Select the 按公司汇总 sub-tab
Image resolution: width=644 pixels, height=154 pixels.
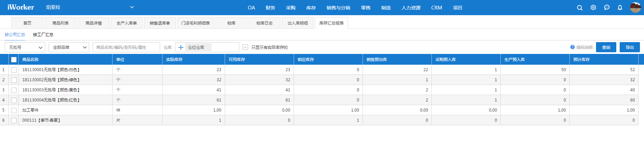tap(15, 34)
